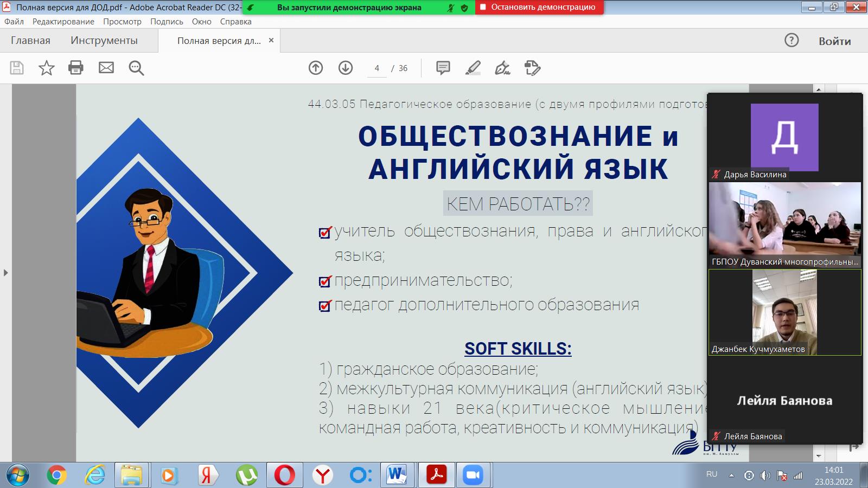Open the Файл menu
This screenshot has height=488, width=868.
[x=14, y=22]
